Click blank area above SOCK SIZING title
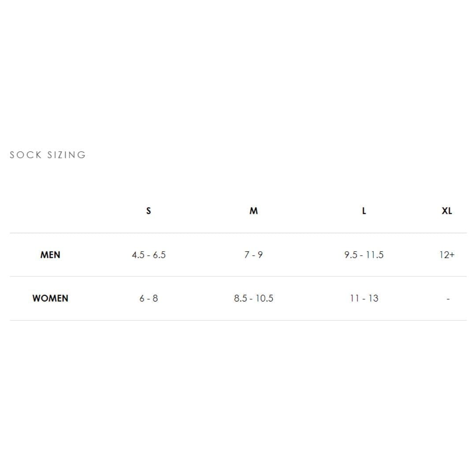 coord(238,73)
